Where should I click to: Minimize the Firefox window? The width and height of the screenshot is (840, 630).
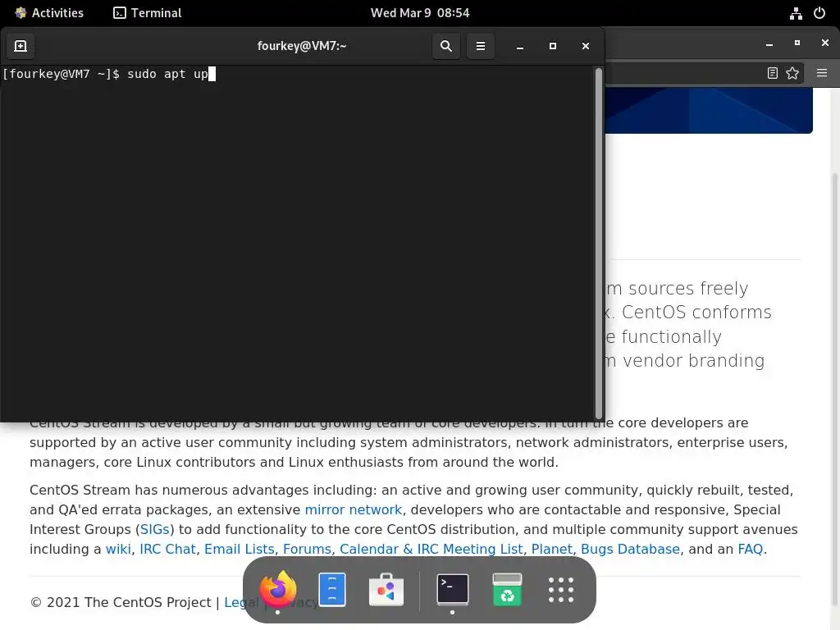coord(769,44)
